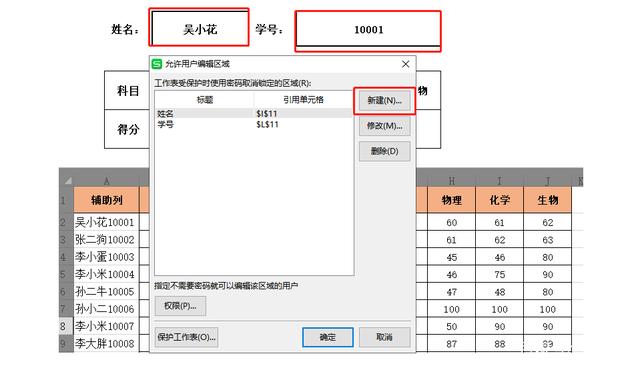
Task: Click the name field showing 吴小花
Action: (200, 28)
